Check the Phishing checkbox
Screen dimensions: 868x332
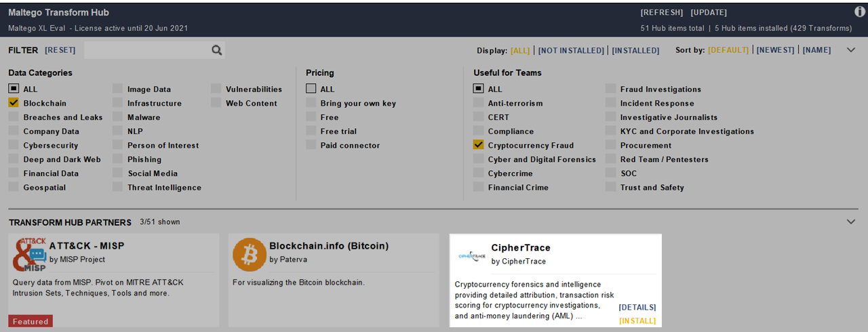pos(118,159)
